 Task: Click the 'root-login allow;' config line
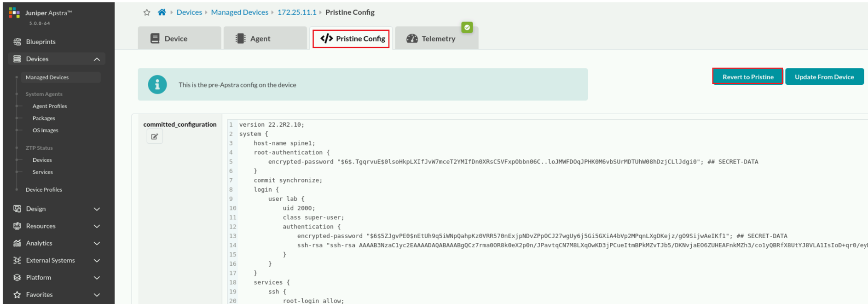click(313, 301)
